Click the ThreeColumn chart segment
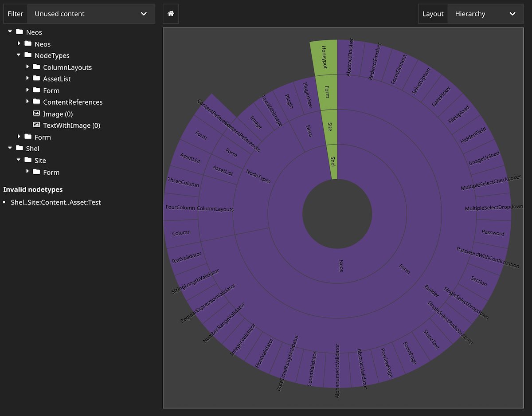Image resolution: width=532 pixels, height=416 pixels. coord(184,182)
